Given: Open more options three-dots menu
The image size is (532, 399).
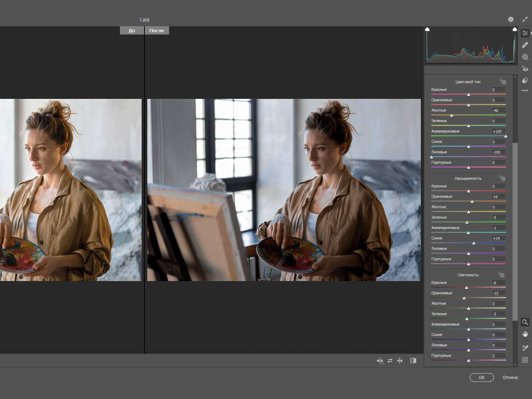Looking at the screenshot, I should [525, 91].
